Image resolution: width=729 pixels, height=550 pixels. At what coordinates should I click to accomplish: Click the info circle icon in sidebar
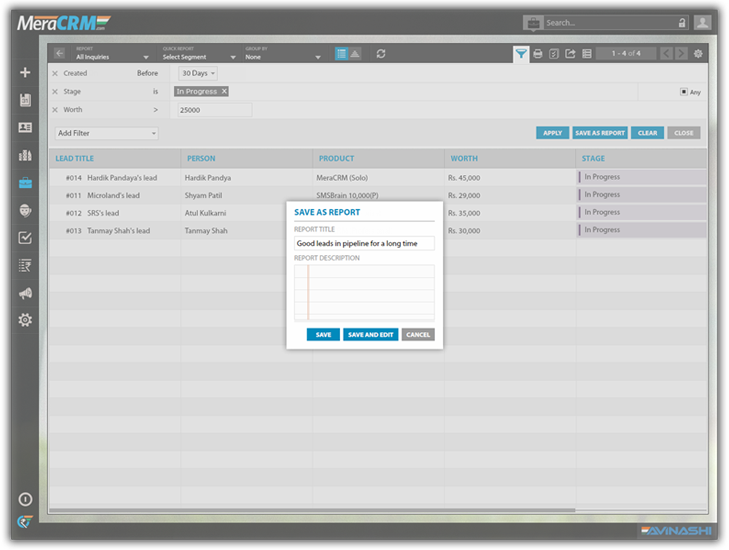[25, 499]
